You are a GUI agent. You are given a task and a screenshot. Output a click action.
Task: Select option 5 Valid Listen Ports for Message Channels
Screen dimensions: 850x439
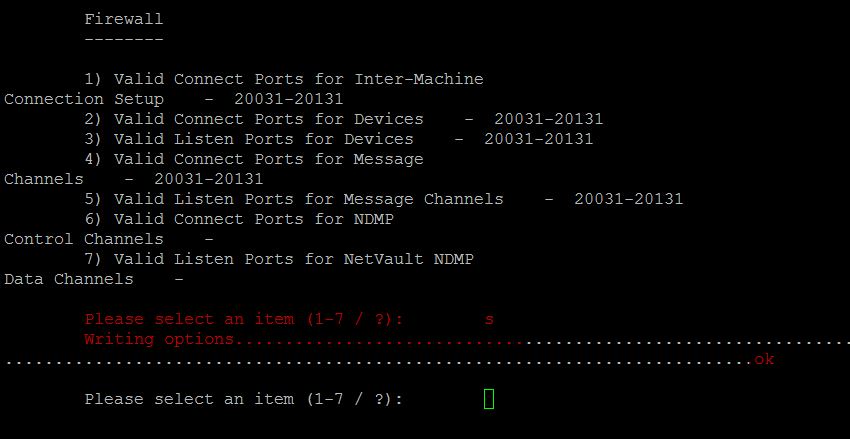tap(307, 199)
